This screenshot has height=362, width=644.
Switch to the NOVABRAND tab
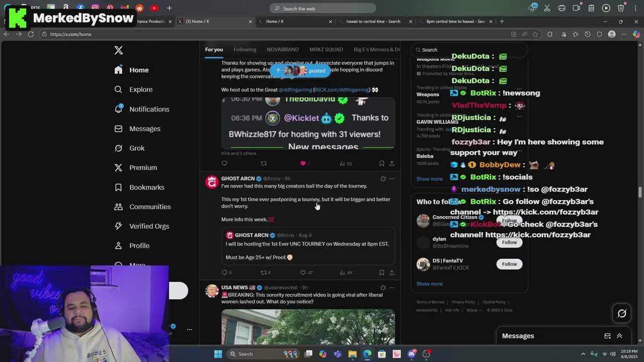coord(283,49)
